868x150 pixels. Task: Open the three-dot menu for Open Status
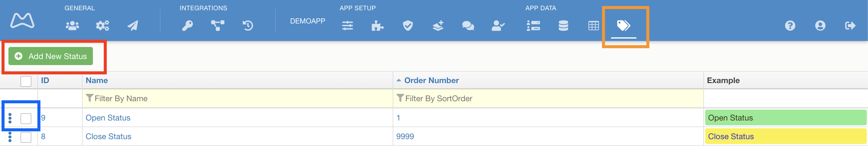coord(10,118)
